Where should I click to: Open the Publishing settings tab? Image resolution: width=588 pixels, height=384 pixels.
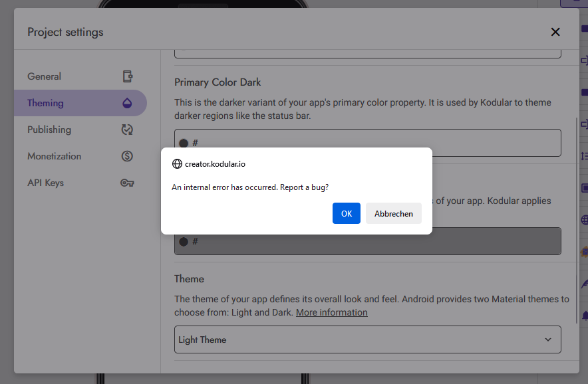pos(49,130)
